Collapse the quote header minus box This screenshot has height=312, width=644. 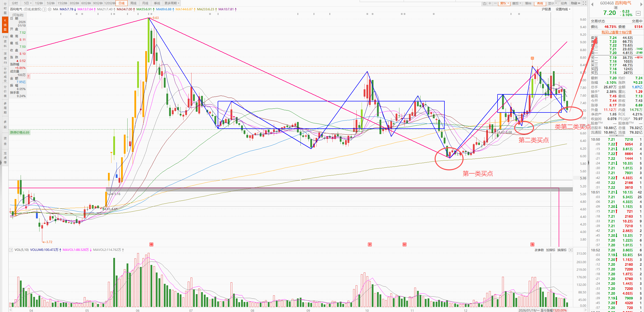pos(638,13)
